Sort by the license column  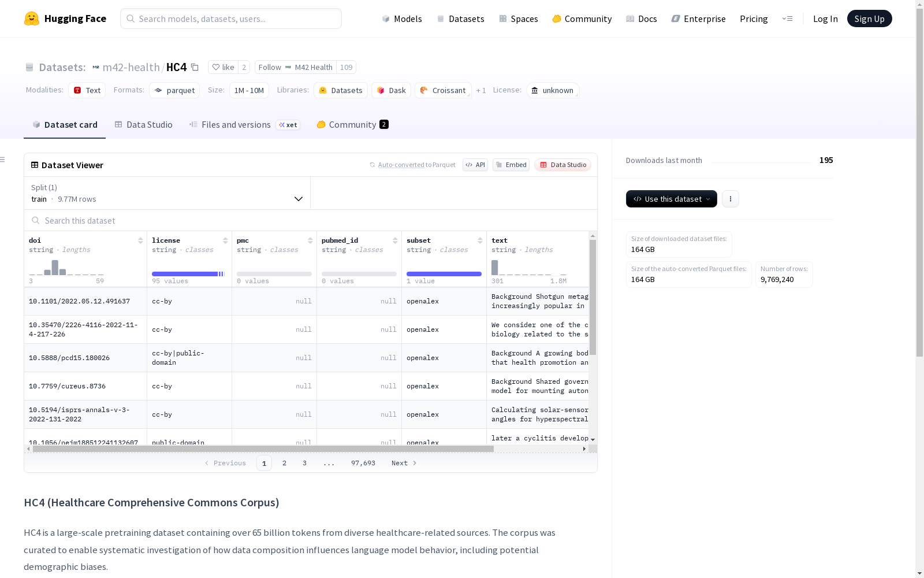pyautogui.click(x=225, y=240)
